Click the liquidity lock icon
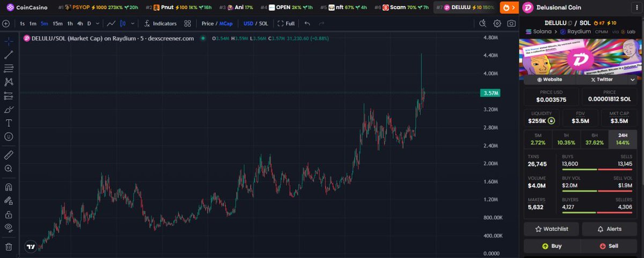This screenshot has height=258, width=644. pos(551,121)
